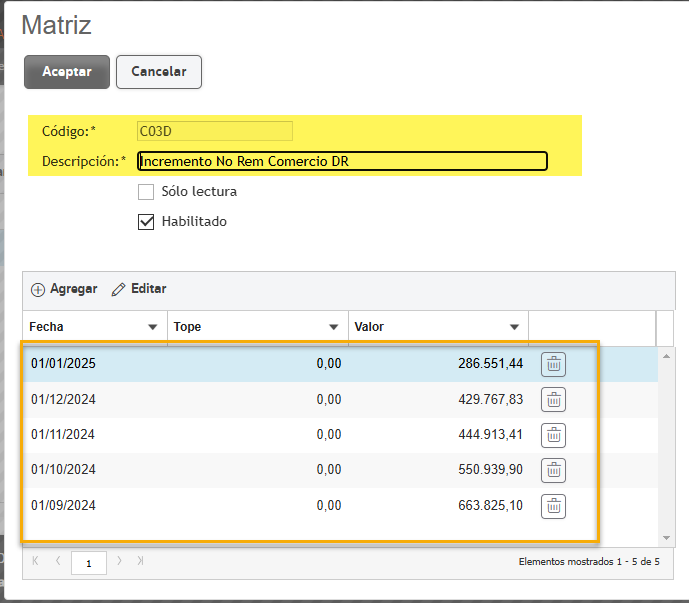Delete the 01/10/2024 row with trash icon
This screenshot has height=603, width=689.
[x=553, y=471]
